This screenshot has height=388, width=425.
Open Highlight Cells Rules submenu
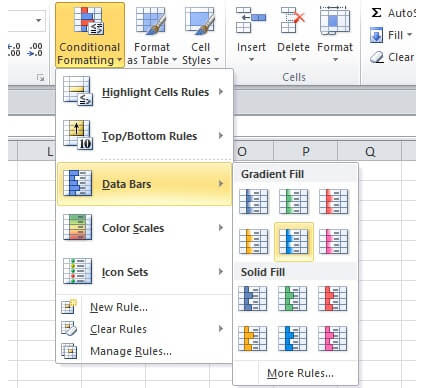click(144, 91)
